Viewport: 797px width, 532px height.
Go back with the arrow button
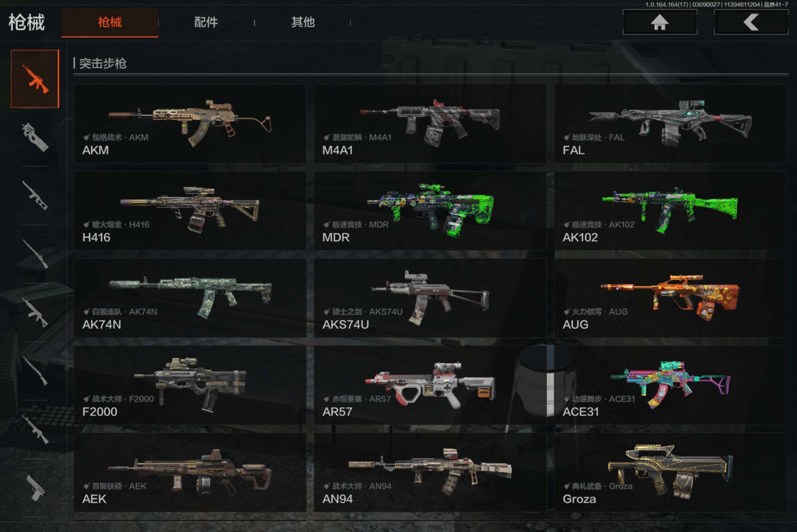click(751, 22)
